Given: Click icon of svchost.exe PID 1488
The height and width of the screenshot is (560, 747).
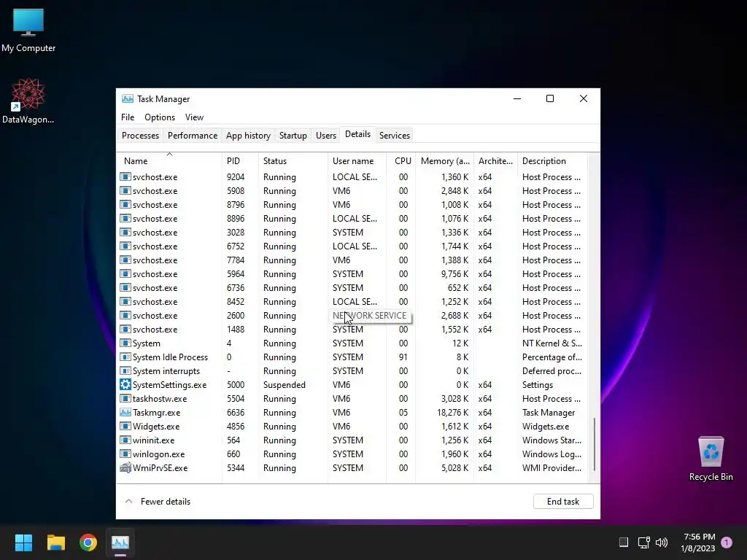Looking at the screenshot, I should pos(125,329).
